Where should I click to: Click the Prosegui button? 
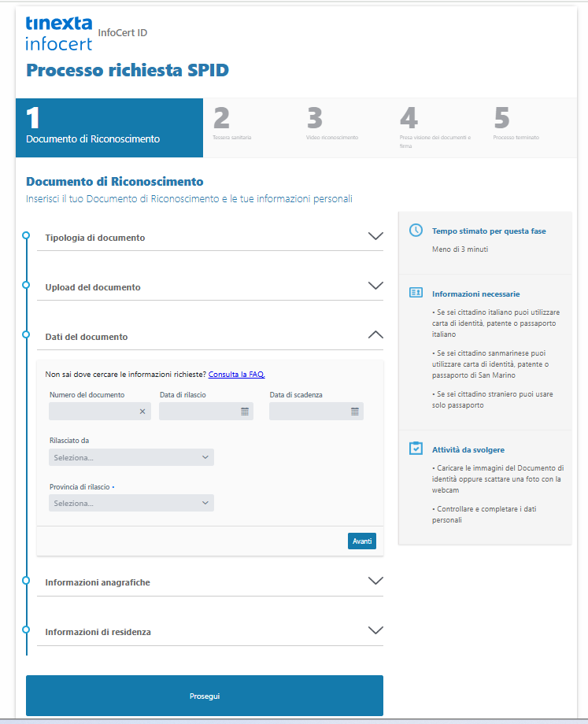(x=204, y=696)
